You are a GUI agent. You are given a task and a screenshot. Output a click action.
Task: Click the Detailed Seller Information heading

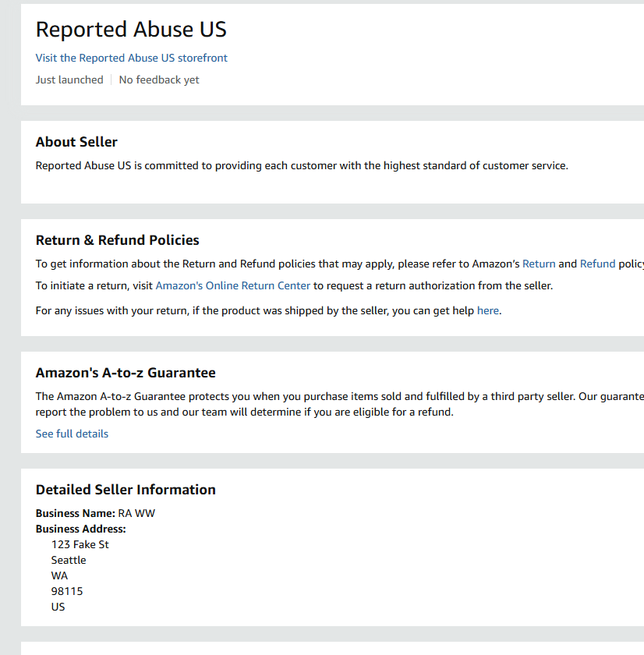126,490
